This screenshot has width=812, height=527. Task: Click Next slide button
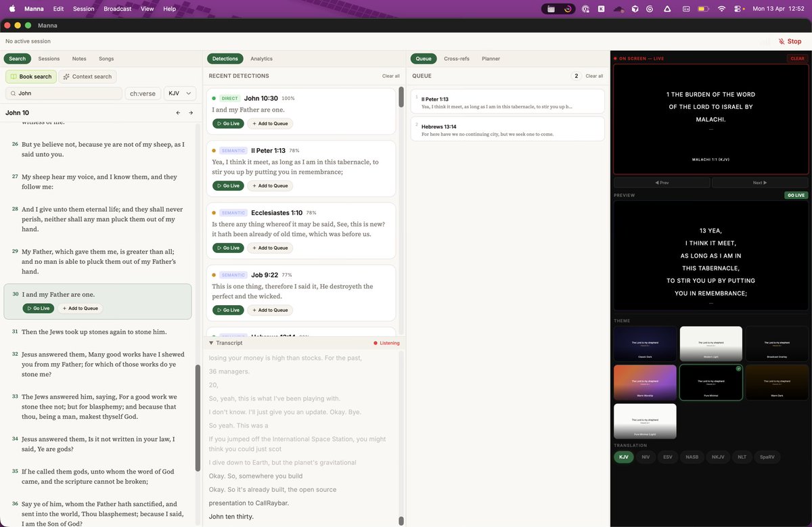[x=760, y=183]
